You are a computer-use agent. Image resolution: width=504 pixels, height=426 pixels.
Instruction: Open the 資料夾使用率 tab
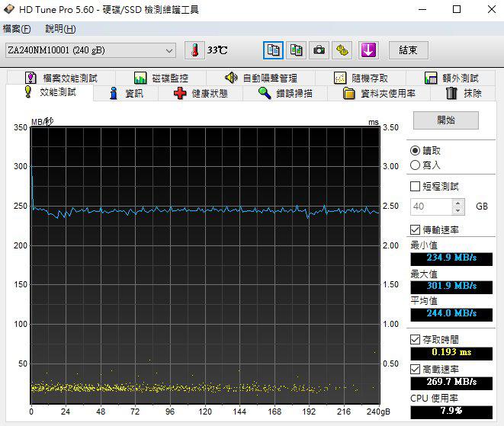379,93
